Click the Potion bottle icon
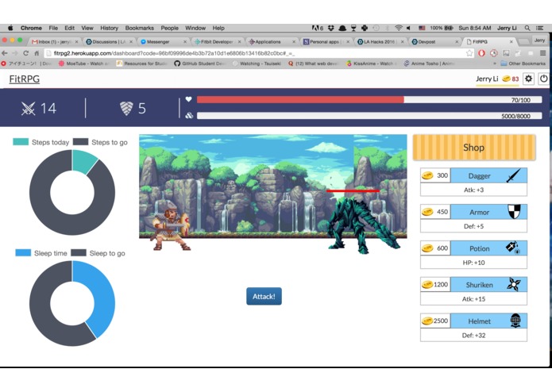Image resolution: width=552 pixels, height=392 pixels. tap(513, 248)
